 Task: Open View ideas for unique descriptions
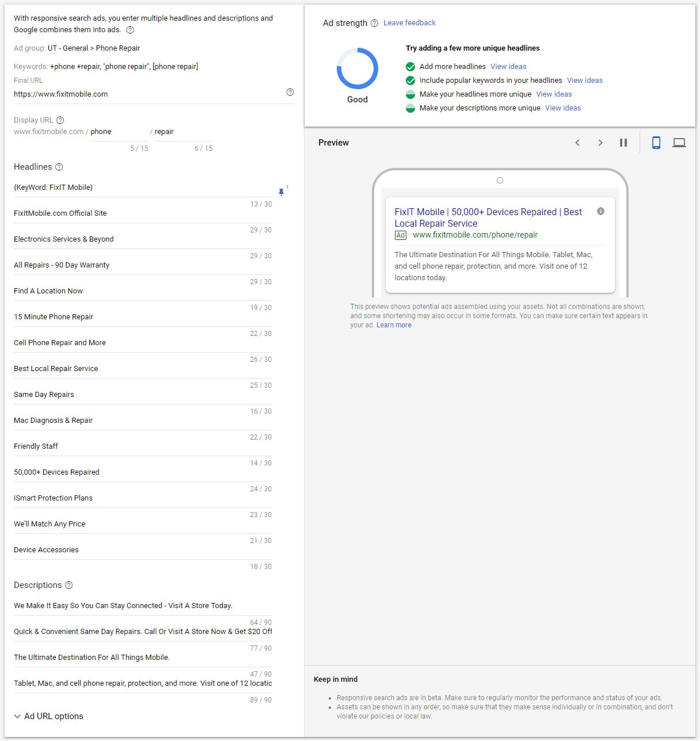563,108
